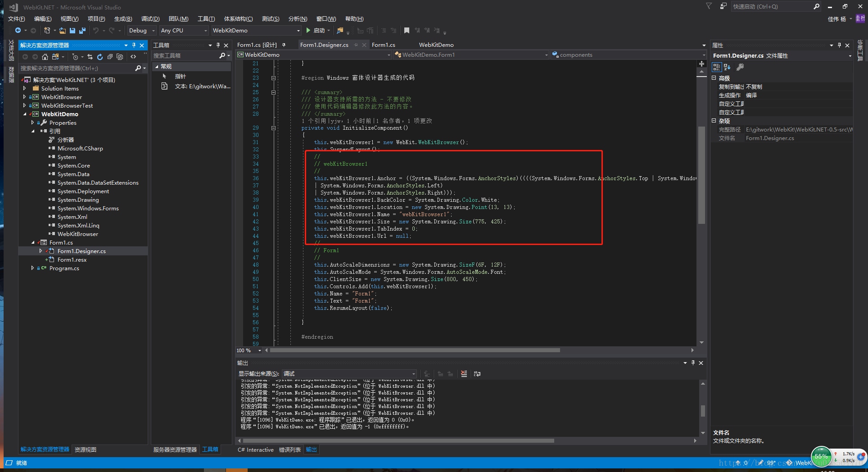Click the Output panel vertical scrollbar thumb
The height and width of the screenshot is (472, 868).
pos(703,411)
